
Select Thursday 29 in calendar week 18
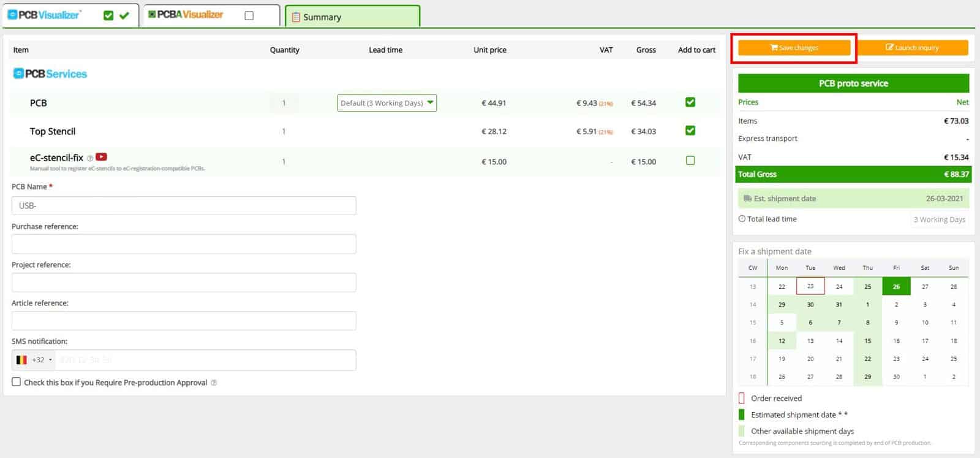pyautogui.click(x=867, y=376)
